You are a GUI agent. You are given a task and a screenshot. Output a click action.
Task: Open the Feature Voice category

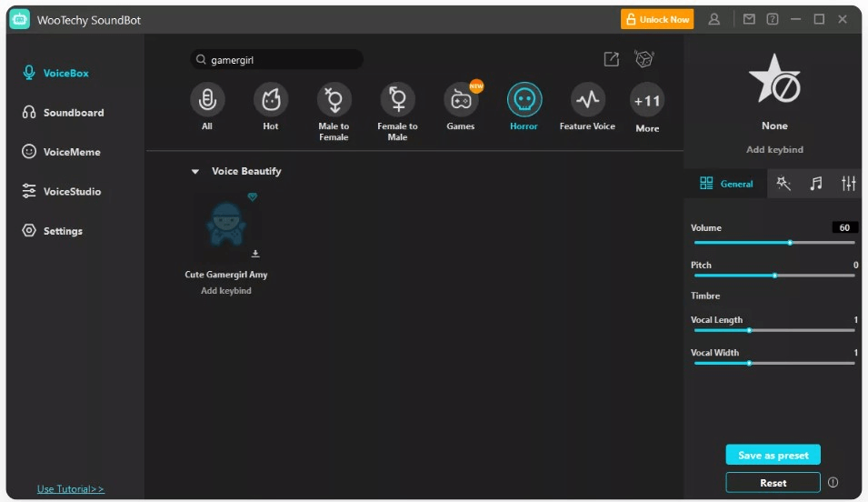click(x=587, y=99)
